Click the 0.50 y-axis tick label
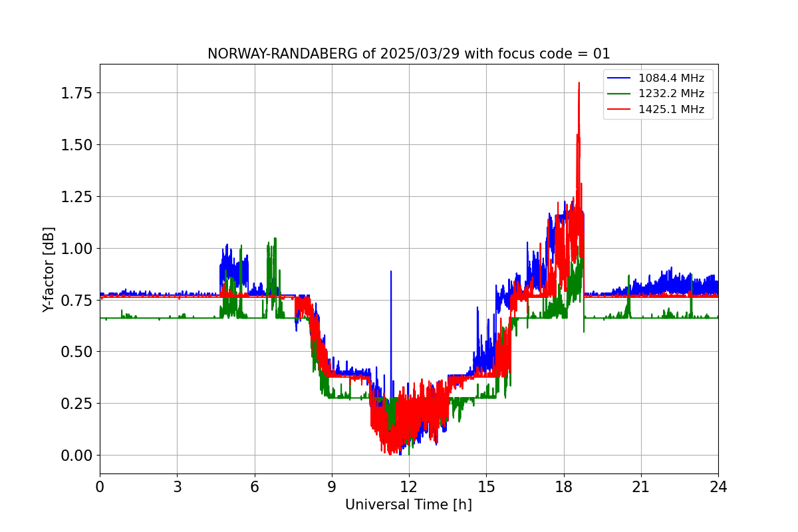 (x=76, y=351)
